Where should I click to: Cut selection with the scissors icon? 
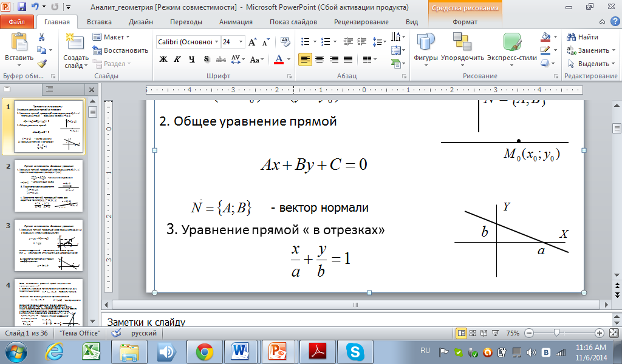[x=41, y=37]
